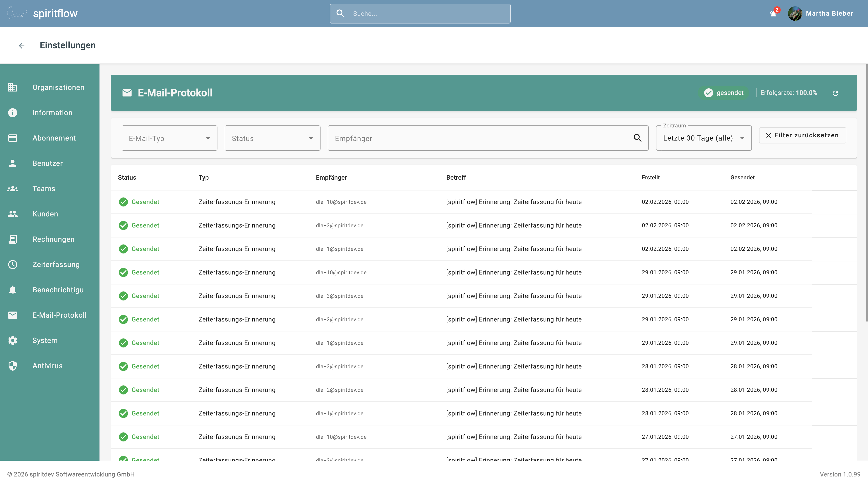The image size is (868, 488).
Task: Click recipient dla+10@spiritdev.de dated 02.02.2026
Action: (x=341, y=202)
